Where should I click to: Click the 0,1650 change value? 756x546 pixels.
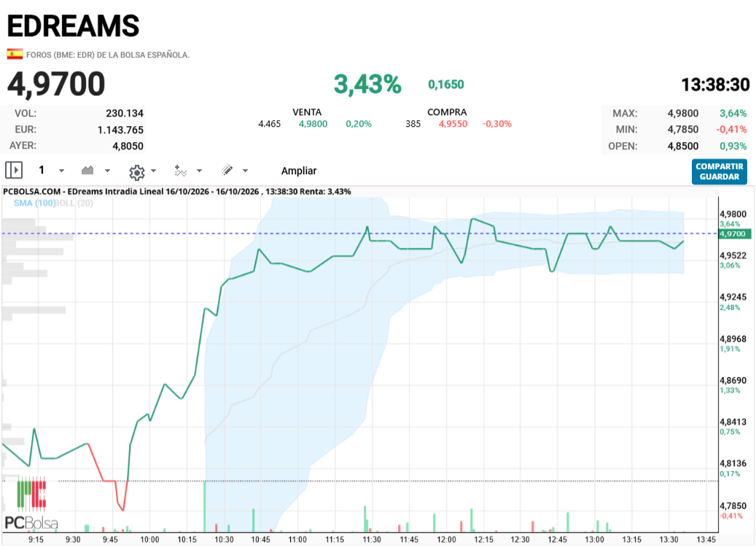click(446, 85)
